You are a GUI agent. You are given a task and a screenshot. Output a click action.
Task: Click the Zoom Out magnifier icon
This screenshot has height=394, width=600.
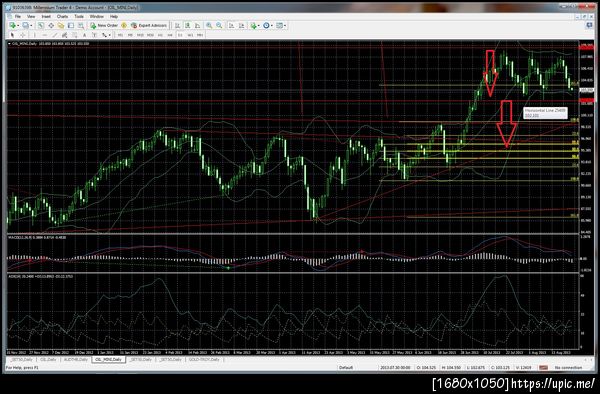(x=219, y=25)
